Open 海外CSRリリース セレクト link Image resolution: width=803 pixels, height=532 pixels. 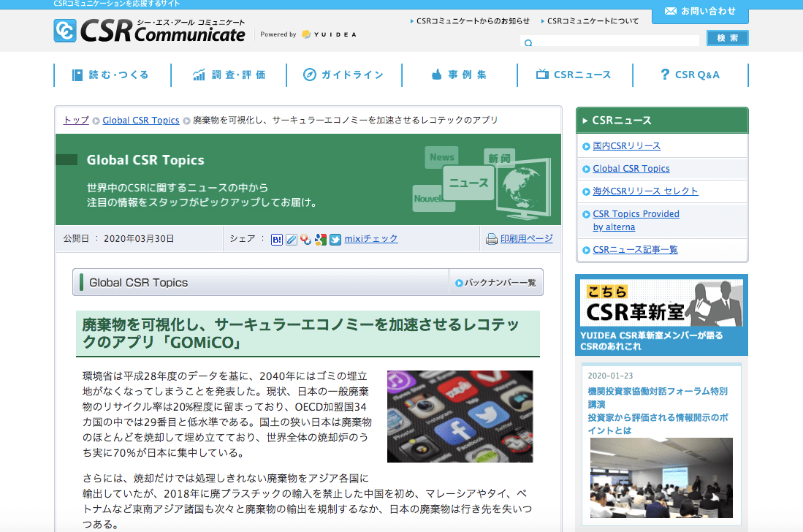click(645, 191)
